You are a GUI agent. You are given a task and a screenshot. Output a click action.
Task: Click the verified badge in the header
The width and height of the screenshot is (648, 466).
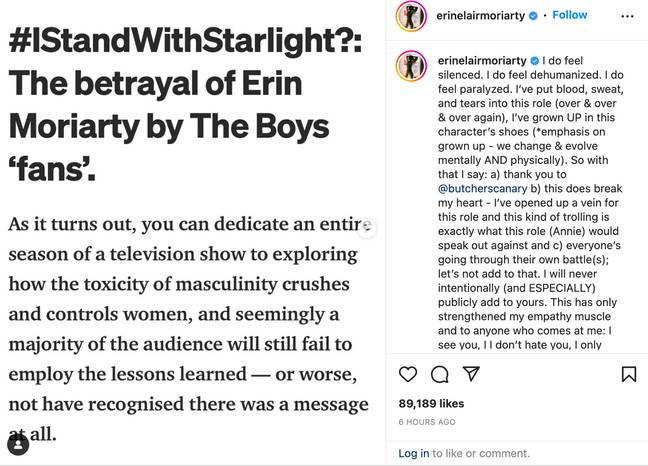[534, 16]
